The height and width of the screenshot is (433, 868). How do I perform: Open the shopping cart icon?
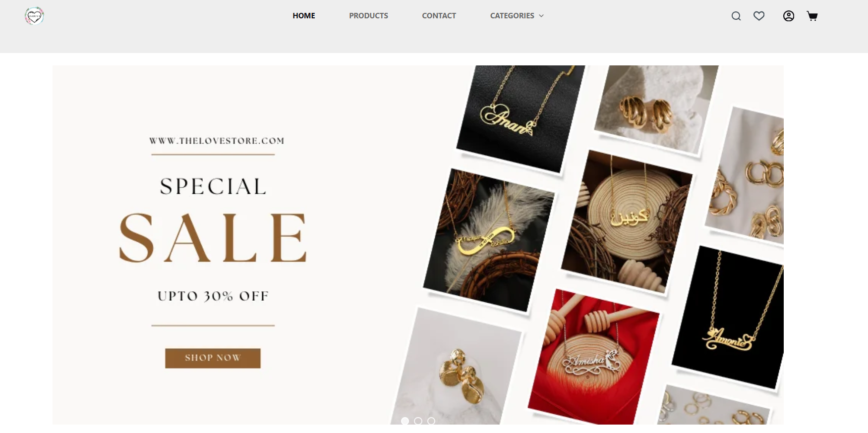[x=812, y=16]
